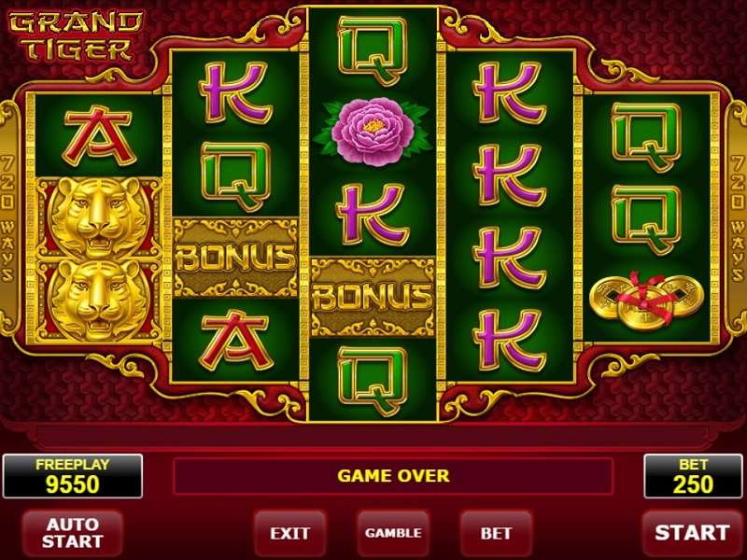
Task: Click the top green Q on middle reel
Action: click(373, 50)
